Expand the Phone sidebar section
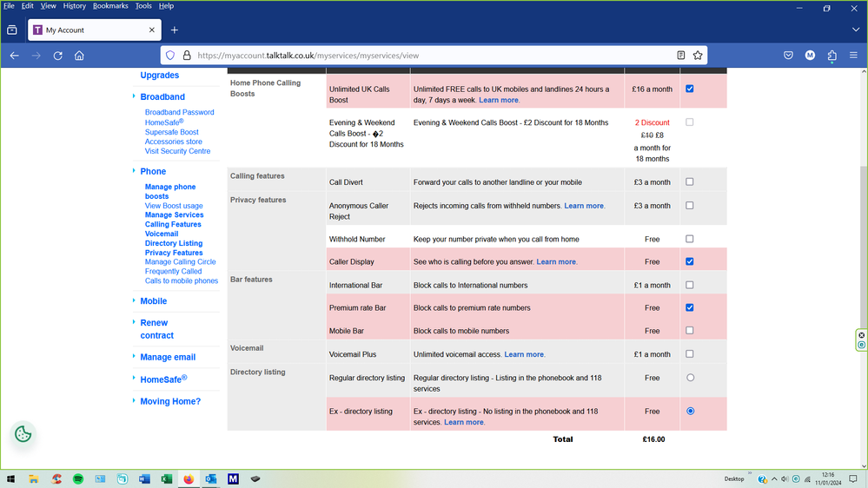Image resolution: width=868 pixels, height=488 pixels. point(153,172)
